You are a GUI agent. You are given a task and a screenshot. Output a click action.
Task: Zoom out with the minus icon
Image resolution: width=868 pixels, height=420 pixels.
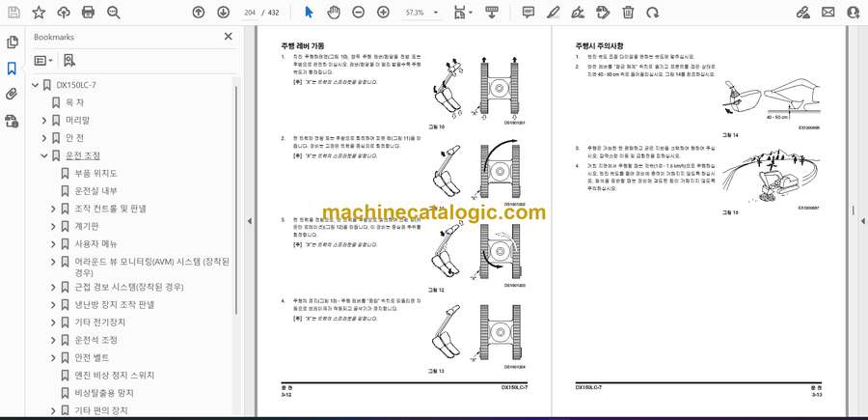(358, 13)
